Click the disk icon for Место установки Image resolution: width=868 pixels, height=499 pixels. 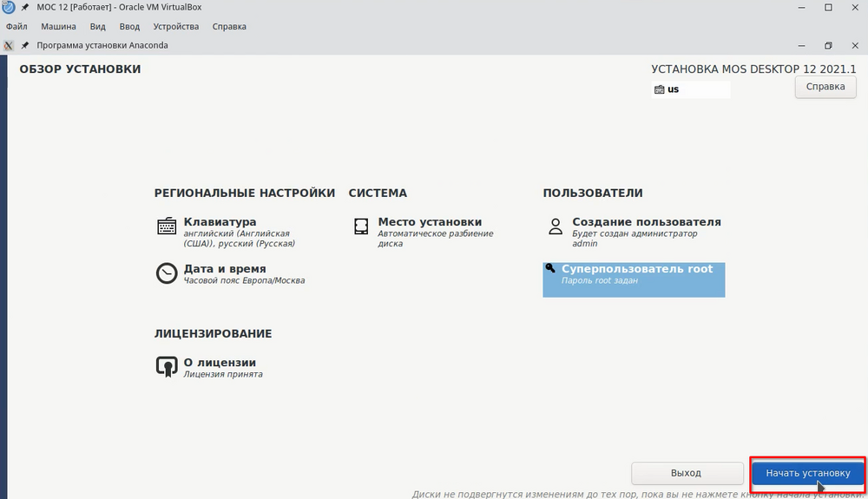click(361, 227)
